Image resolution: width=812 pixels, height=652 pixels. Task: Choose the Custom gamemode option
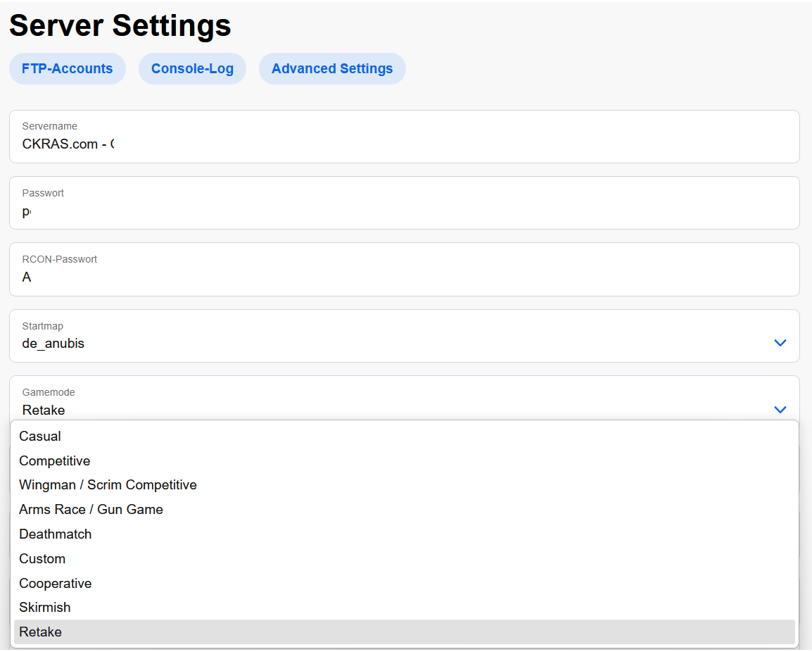[42, 558]
